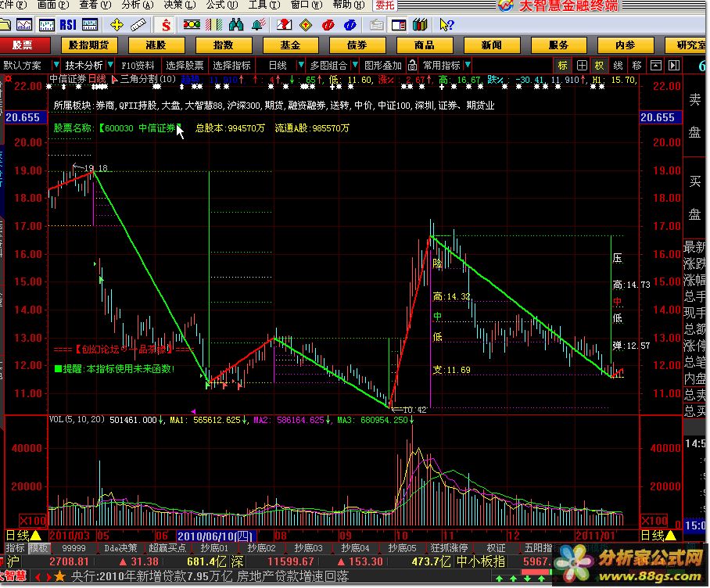
Task: Click the collapse panel window icon
Action: tap(656, 65)
